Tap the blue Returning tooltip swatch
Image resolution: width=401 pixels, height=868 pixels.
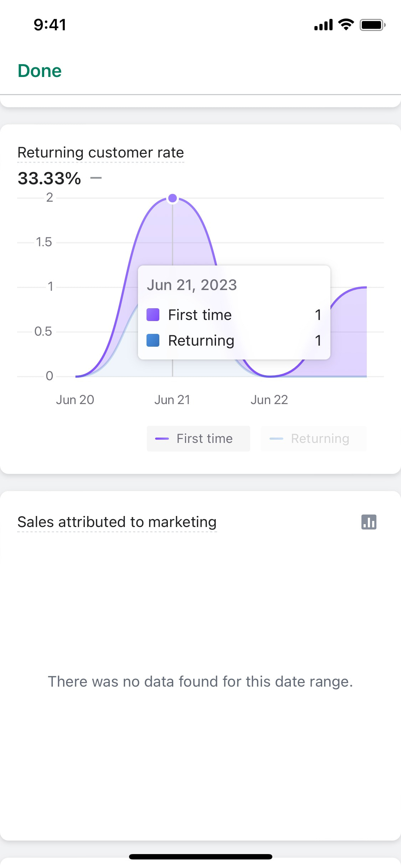point(153,340)
